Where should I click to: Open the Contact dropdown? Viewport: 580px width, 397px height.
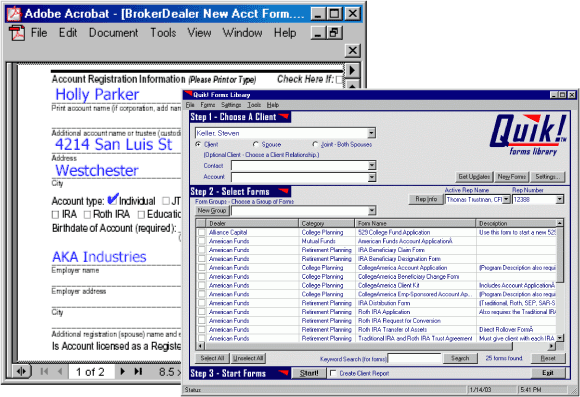tap(372, 165)
